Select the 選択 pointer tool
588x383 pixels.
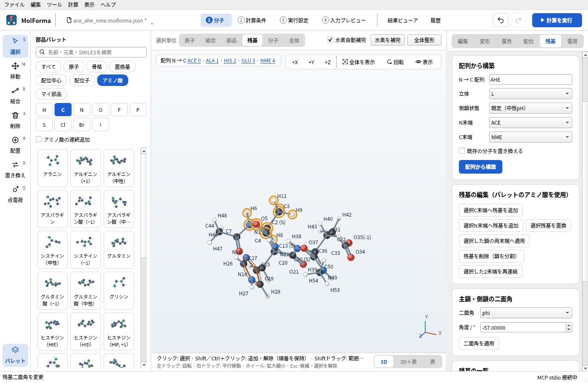pyautogui.click(x=15, y=46)
